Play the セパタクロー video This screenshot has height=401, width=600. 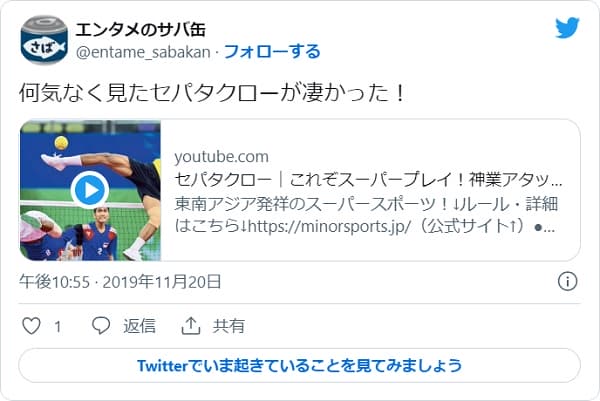coord(90,190)
